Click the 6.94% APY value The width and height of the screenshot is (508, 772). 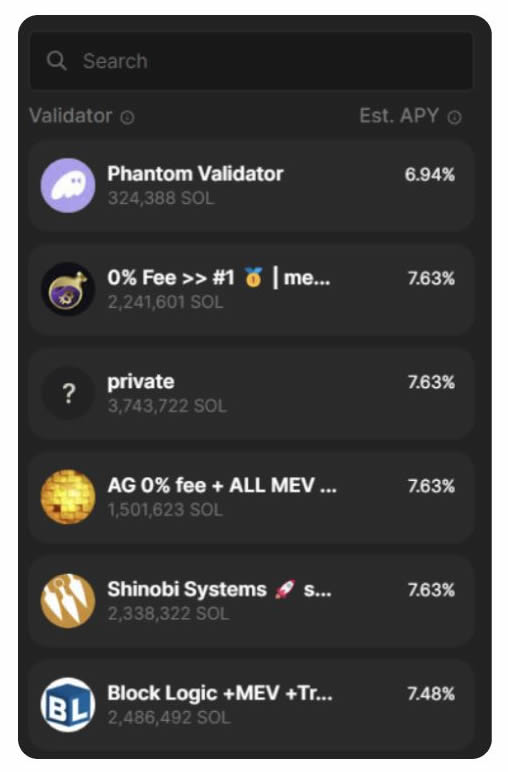click(430, 174)
